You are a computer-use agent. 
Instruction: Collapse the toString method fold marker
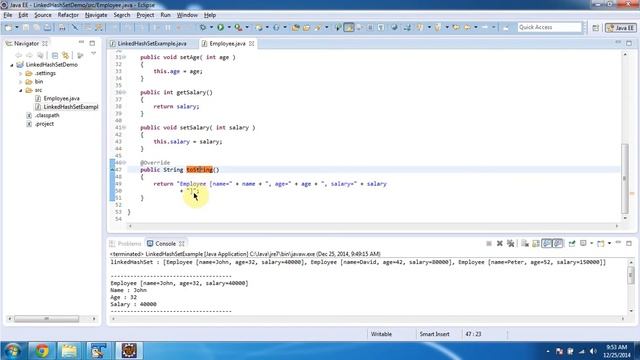(x=124, y=163)
